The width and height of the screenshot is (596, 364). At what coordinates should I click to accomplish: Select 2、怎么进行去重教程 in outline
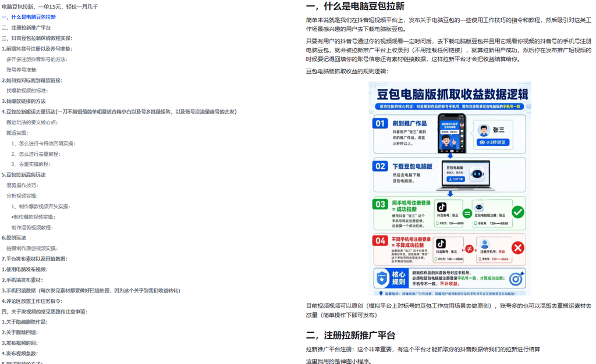point(36,154)
